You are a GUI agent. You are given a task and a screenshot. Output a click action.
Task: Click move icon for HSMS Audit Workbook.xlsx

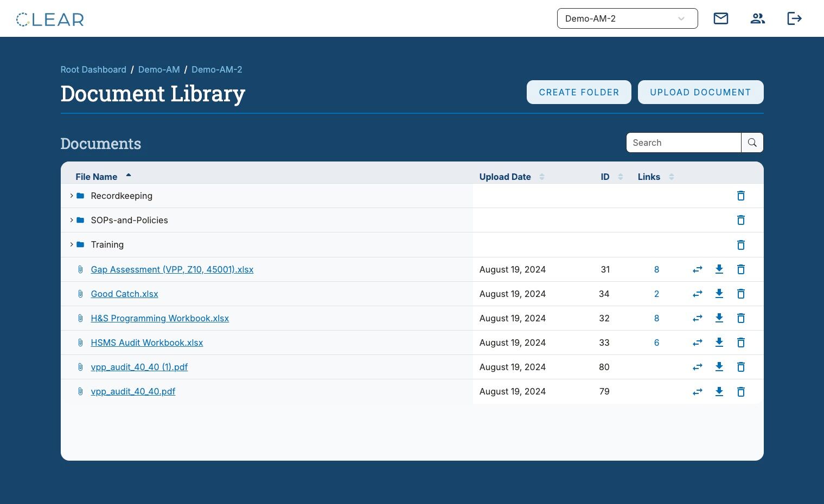tap(698, 343)
